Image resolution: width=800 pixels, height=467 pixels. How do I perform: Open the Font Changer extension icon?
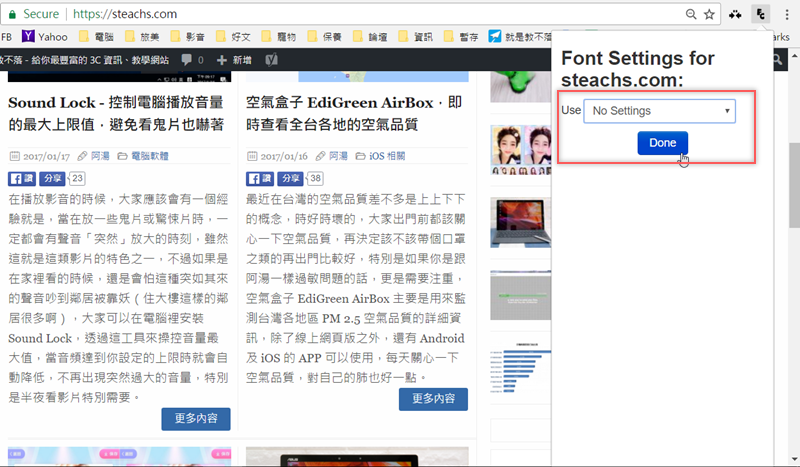(x=760, y=14)
